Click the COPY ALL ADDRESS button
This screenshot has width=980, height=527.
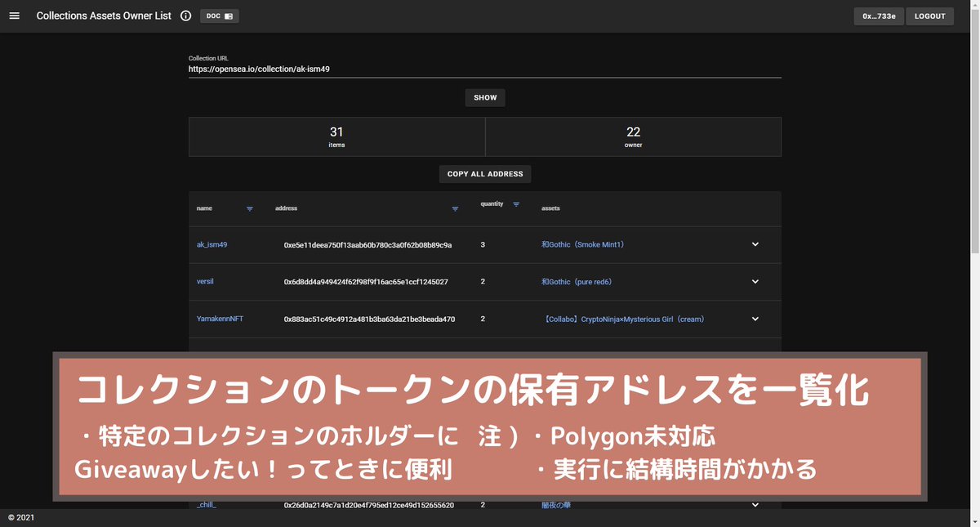pyautogui.click(x=485, y=173)
